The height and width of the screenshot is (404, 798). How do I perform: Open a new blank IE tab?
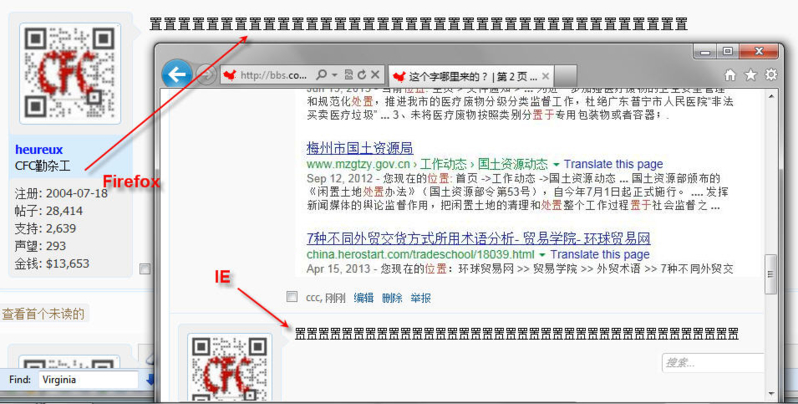point(565,75)
